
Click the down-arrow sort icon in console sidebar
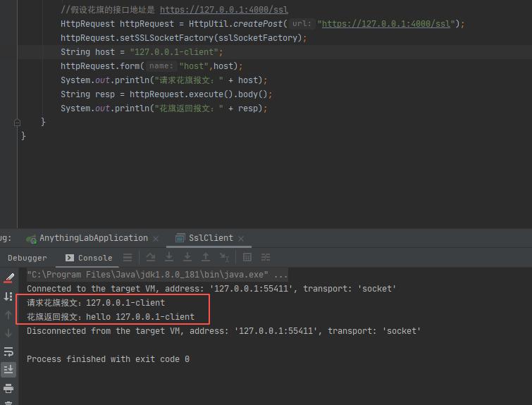pyautogui.click(x=8, y=297)
